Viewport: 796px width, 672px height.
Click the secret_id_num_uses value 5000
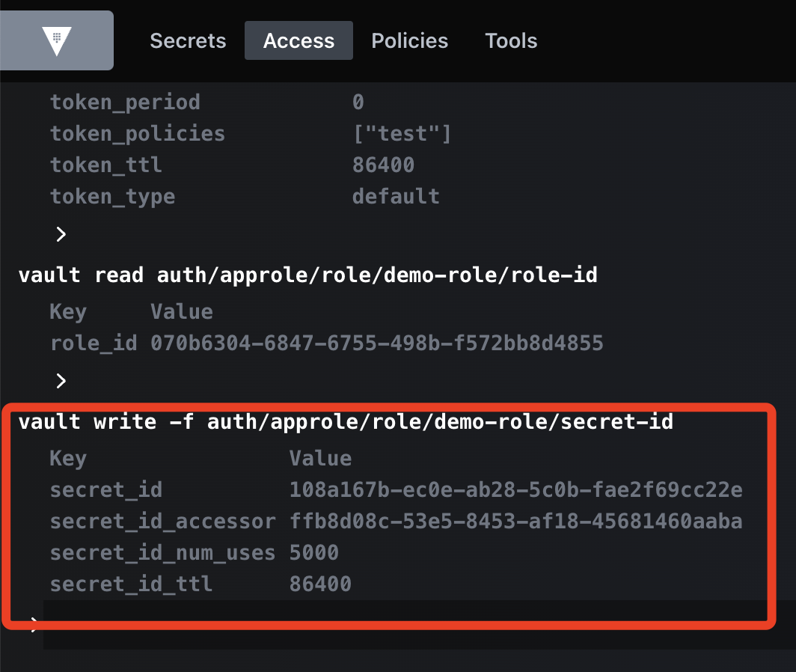click(x=313, y=552)
